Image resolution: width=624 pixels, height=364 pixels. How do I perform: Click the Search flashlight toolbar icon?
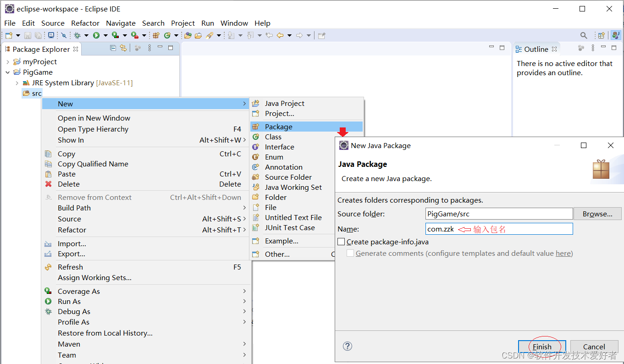[210, 35]
